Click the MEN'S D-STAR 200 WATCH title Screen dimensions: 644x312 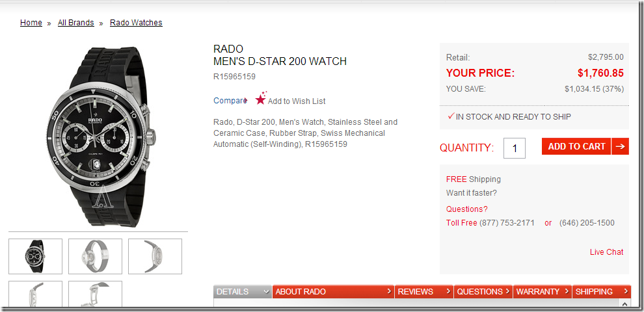point(280,62)
